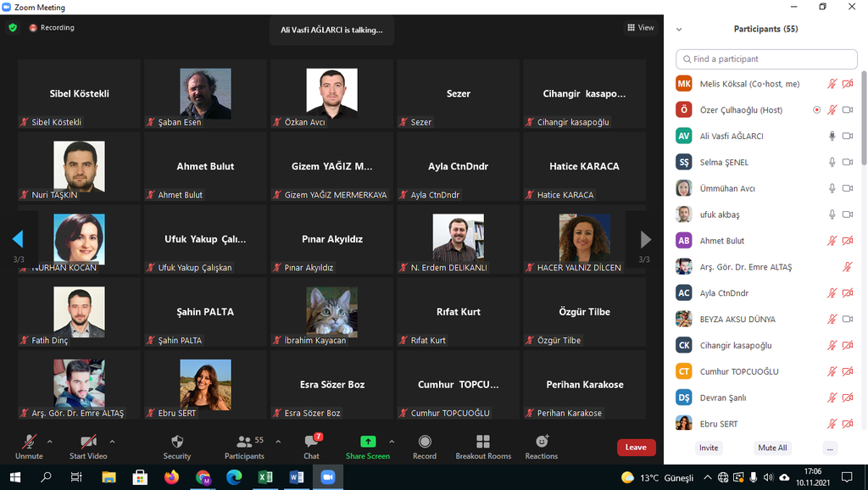Screen dimensions: 868x490
Task: Expand audio options arrow next to Unmute
Action: [x=50, y=442]
